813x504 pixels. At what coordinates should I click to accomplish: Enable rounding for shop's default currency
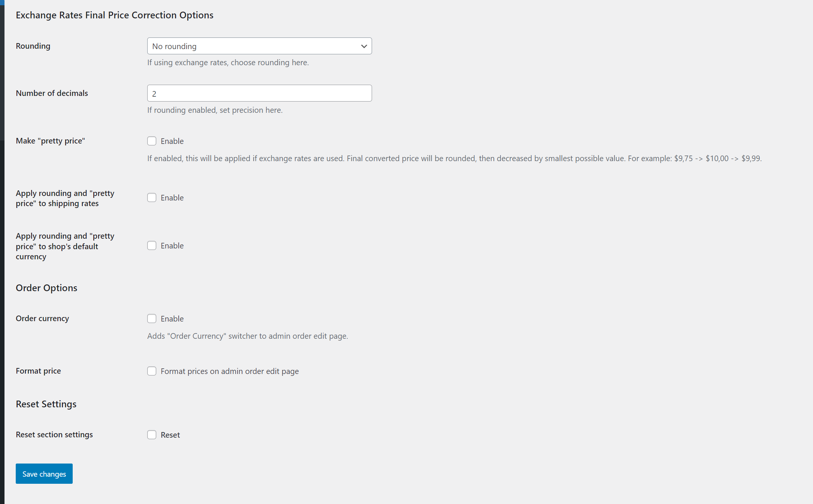152,245
